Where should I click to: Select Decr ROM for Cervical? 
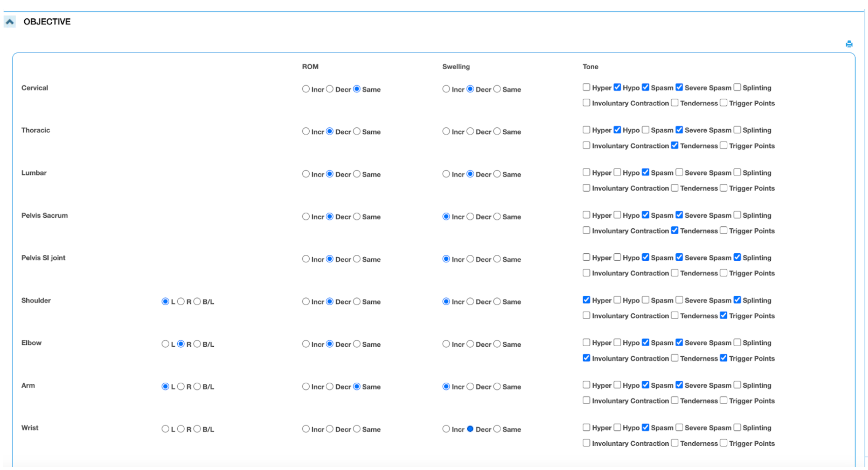click(330, 89)
